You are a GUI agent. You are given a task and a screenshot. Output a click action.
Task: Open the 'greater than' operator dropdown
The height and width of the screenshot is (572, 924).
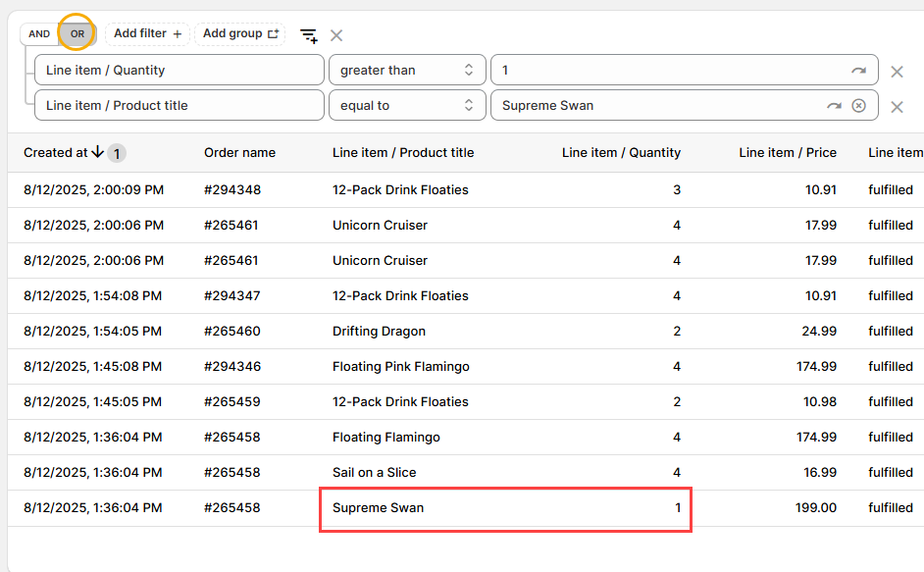(x=406, y=71)
